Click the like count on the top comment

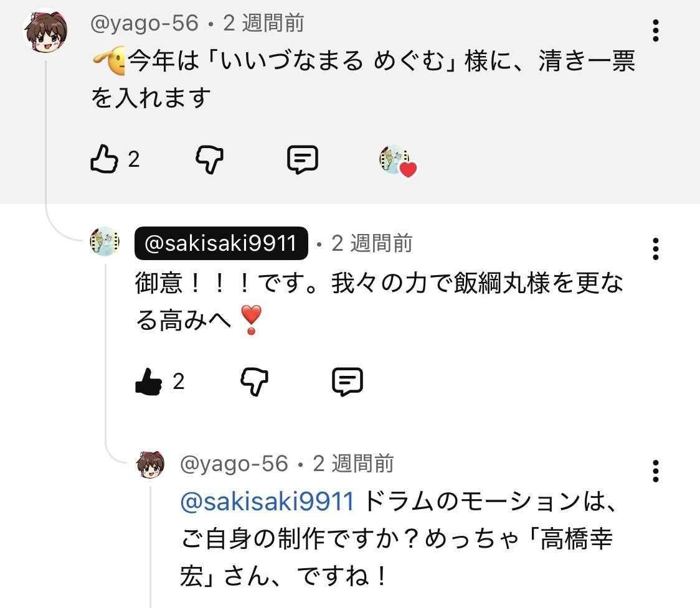point(134,160)
